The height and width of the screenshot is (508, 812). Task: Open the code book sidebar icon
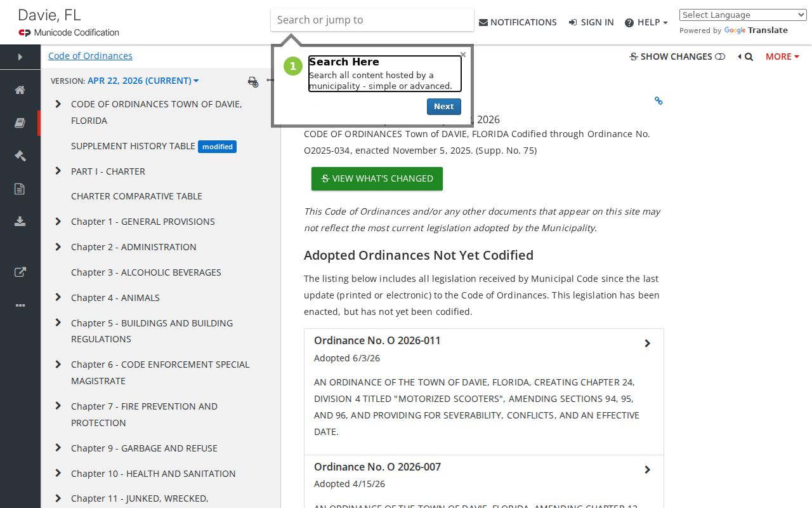[x=20, y=123]
